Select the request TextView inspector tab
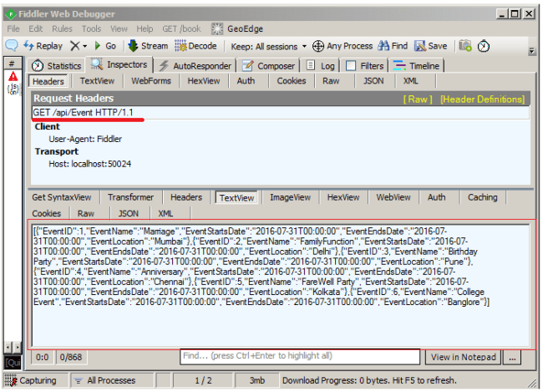The height and width of the screenshot is (392, 543). (x=97, y=81)
